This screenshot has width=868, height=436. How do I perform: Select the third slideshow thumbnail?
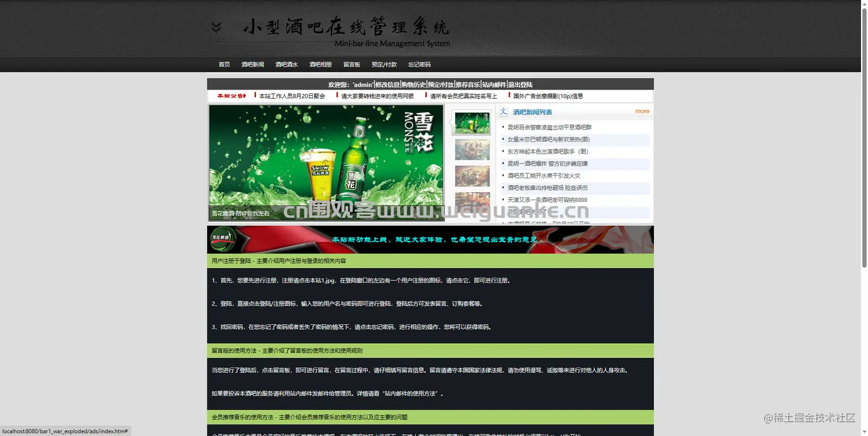472,176
